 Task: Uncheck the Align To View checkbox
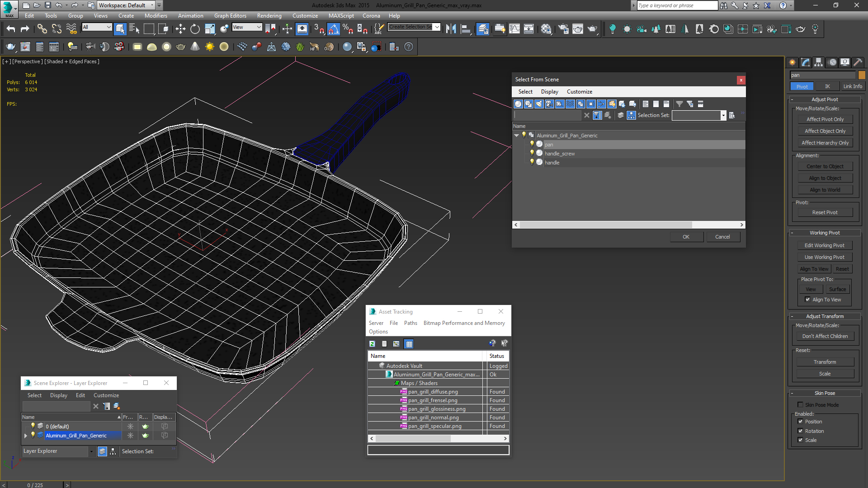point(807,300)
